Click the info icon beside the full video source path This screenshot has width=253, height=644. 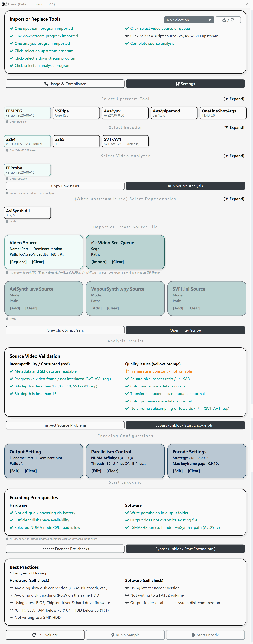pyautogui.click(x=7, y=273)
